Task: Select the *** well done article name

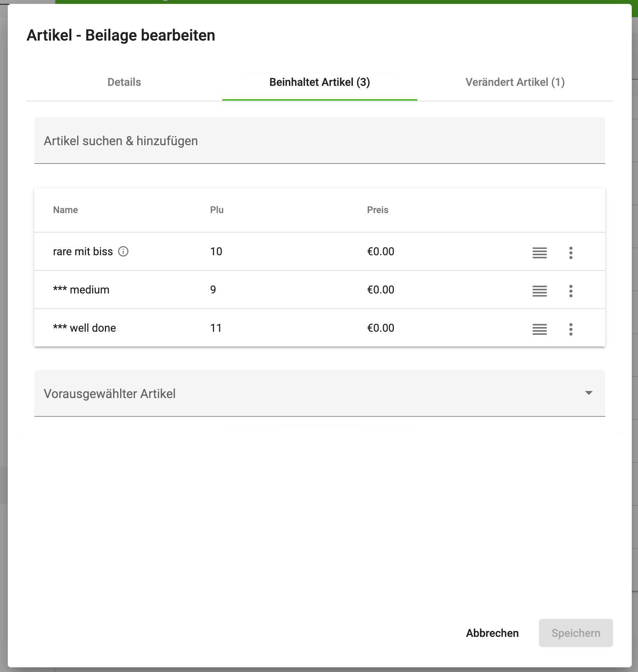Action: click(85, 328)
